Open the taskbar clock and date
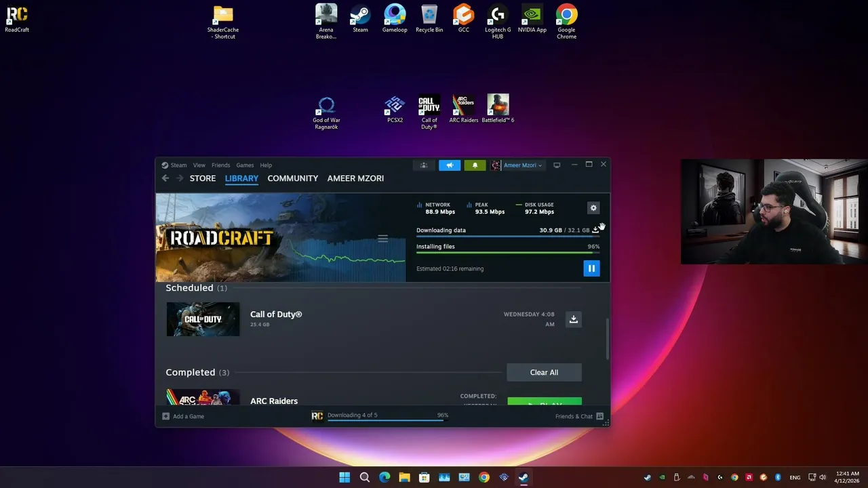 pyautogui.click(x=847, y=477)
